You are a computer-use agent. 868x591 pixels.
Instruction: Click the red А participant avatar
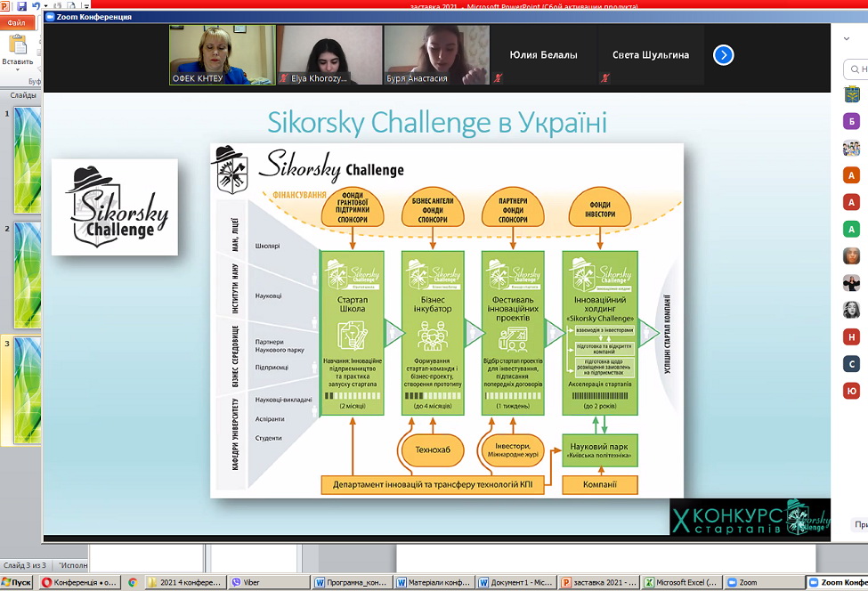(x=851, y=202)
